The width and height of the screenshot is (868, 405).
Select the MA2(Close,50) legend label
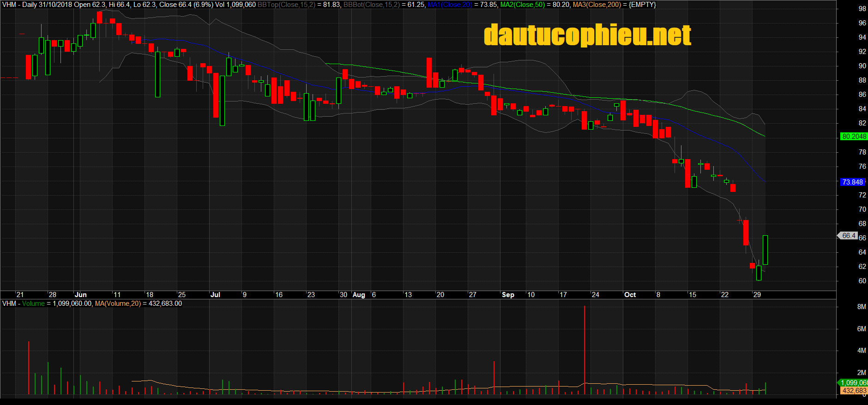coord(522,5)
